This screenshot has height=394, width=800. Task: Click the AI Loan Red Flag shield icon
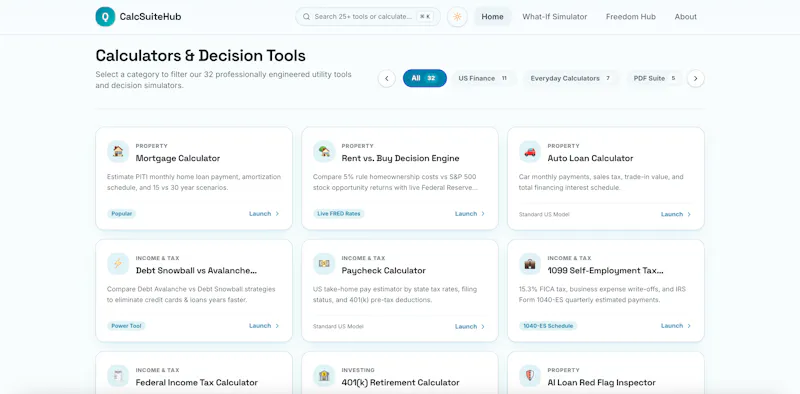[530, 376]
